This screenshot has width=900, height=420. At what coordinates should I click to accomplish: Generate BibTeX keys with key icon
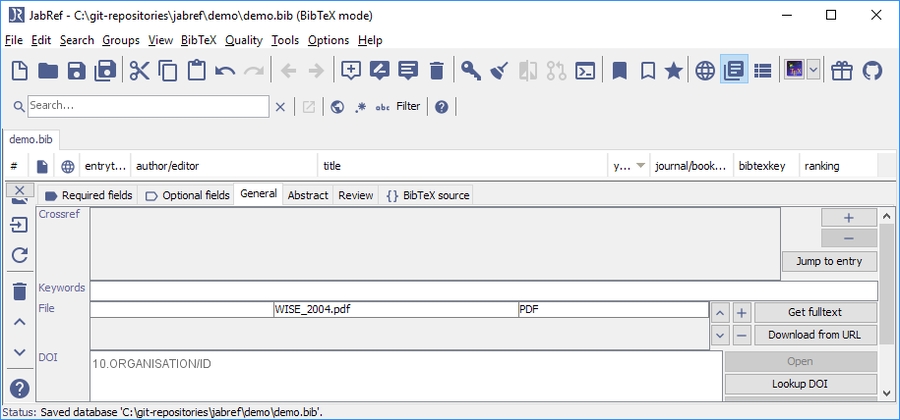471,71
